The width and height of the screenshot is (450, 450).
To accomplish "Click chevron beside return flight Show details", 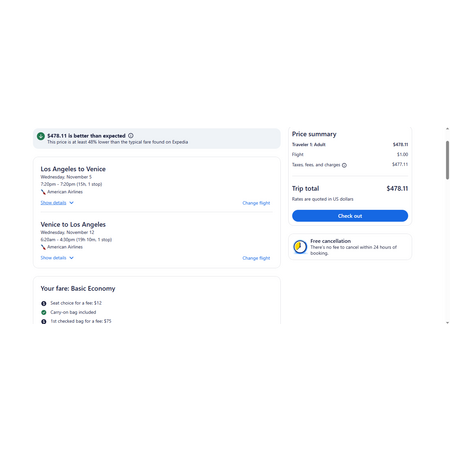I will pos(71,258).
